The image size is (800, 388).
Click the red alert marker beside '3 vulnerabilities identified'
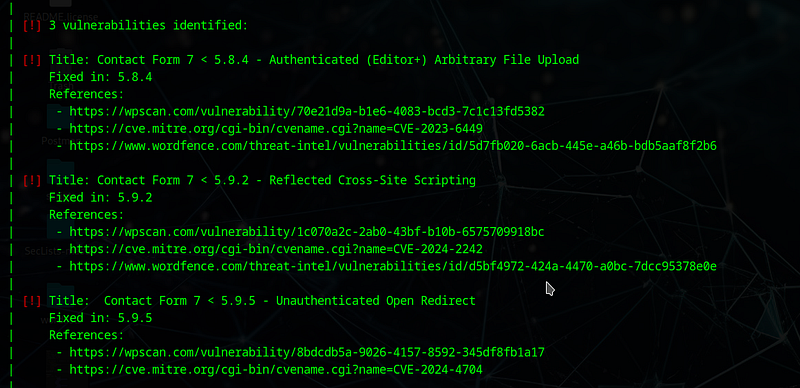(x=32, y=26)
